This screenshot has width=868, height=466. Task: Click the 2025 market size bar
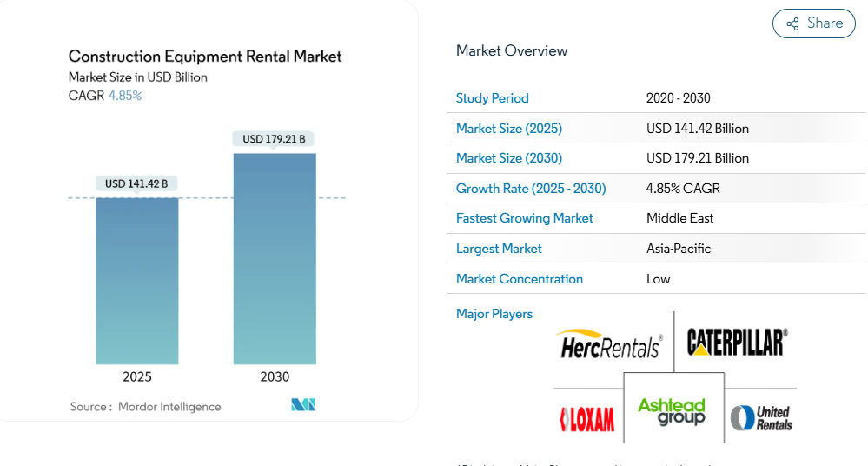pos(137,281)
